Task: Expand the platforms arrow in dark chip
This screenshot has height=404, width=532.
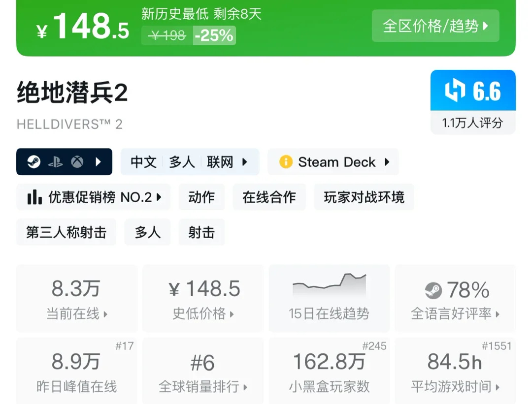Action: point(99,162)
